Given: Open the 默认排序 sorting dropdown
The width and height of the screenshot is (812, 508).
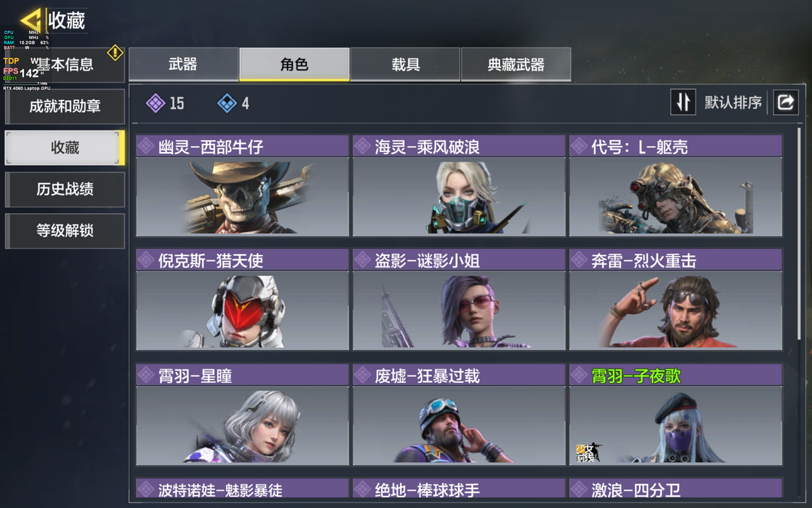Looking at the screenshot, I should coord(733,102).
